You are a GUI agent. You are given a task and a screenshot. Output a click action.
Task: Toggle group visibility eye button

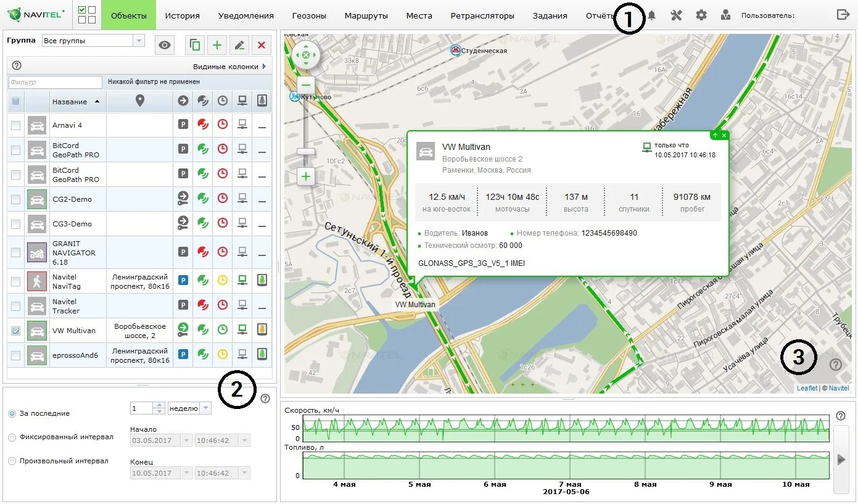point(164,45)
